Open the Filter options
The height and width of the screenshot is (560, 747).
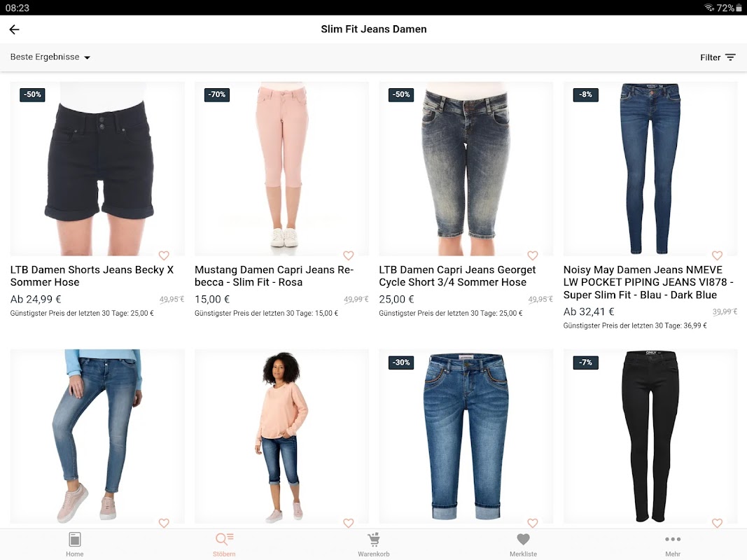718,57
